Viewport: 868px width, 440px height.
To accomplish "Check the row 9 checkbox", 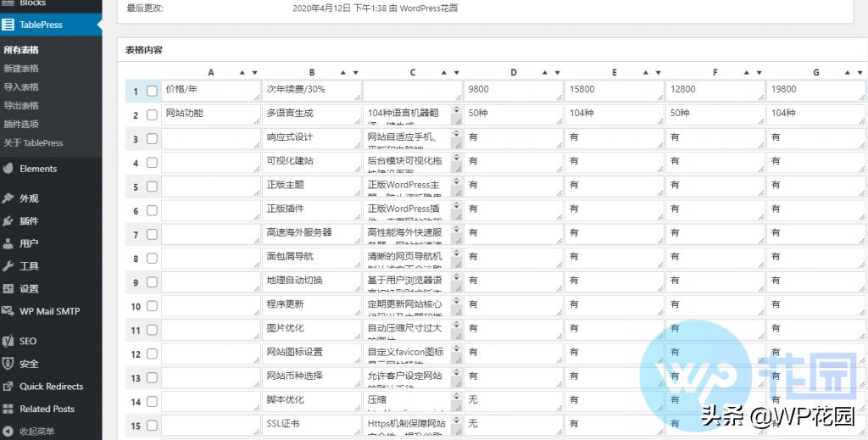I will (152, 282).
